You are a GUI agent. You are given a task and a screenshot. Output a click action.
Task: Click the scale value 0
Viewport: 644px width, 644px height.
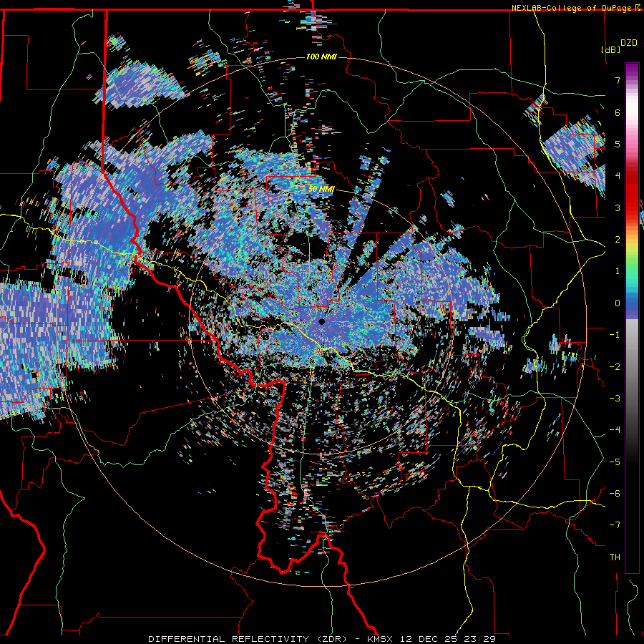coord(618,303)
